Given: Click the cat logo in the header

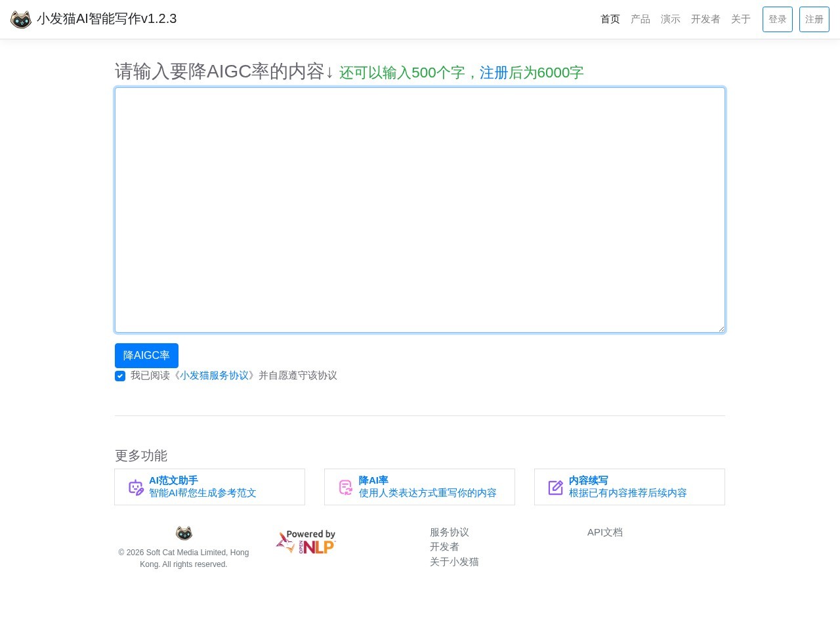Looking at the screenshot, I should [x=21, y=20].
